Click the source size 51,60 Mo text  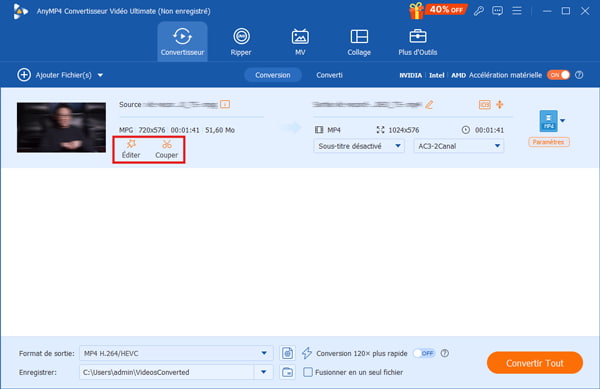(220, 130)
